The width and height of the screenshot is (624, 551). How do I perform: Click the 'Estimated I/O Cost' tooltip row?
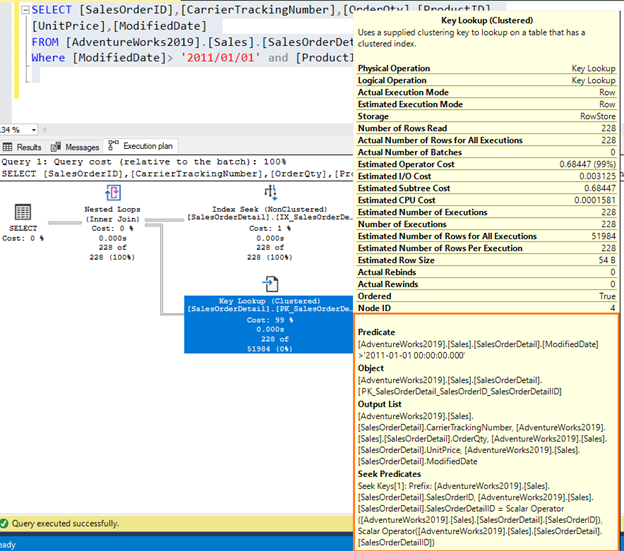pos(486,176)
